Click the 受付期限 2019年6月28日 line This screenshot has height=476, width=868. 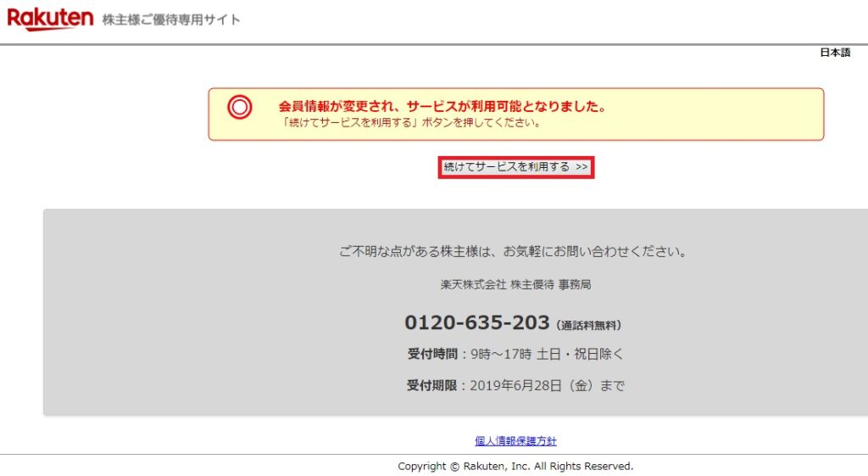(515, 386)
